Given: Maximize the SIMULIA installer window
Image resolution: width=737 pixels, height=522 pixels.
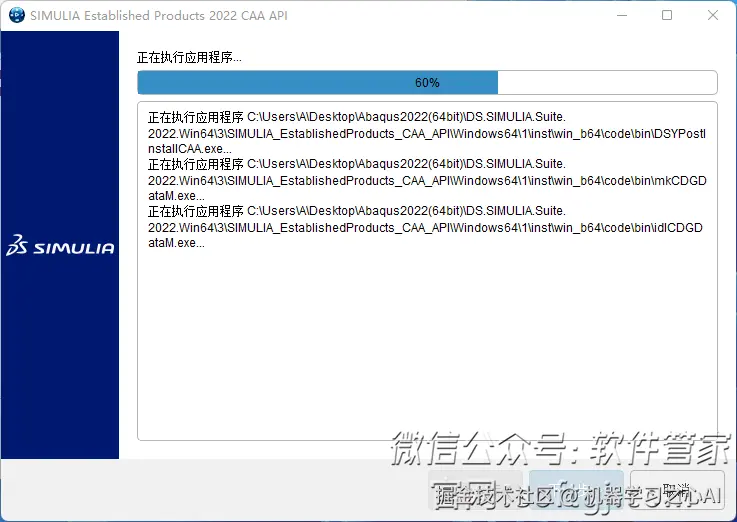Looking at the screenshot, I should tap(666, 15).
